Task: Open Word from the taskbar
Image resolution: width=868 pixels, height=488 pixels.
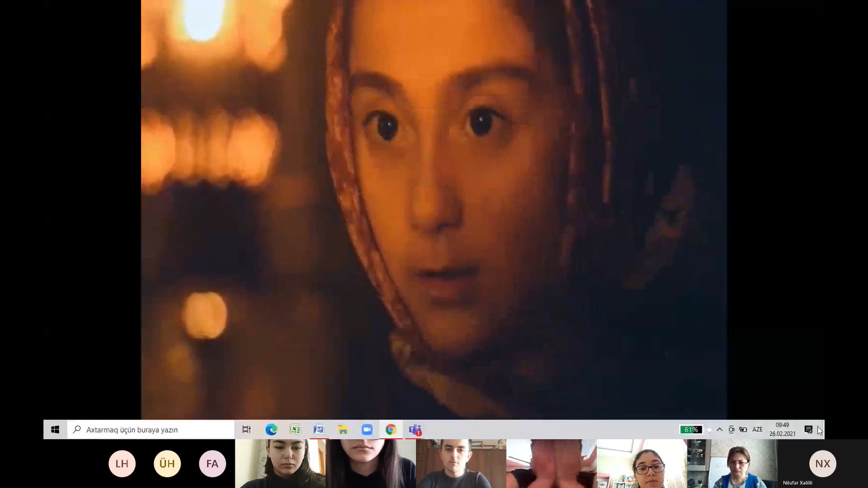Action: tap(319, 429)
